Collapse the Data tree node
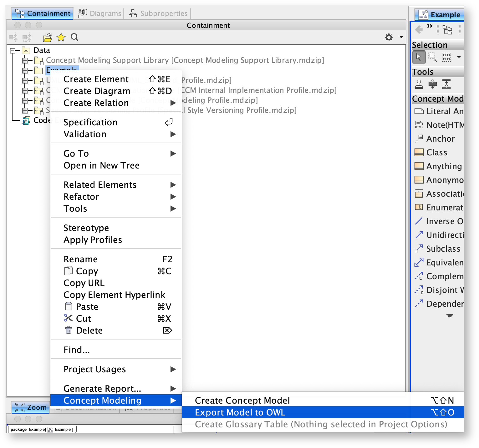479x448 pixels. pos(13,50)
